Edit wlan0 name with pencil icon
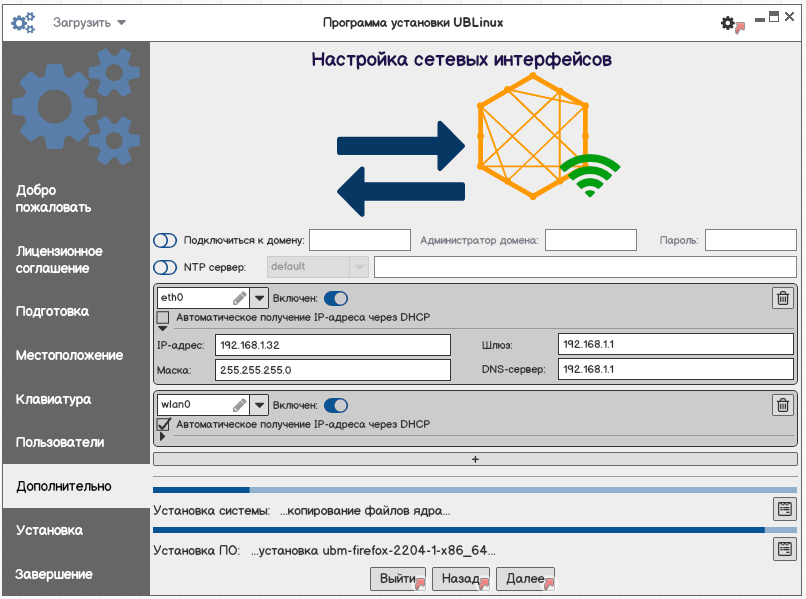 [x=240, y=405]
